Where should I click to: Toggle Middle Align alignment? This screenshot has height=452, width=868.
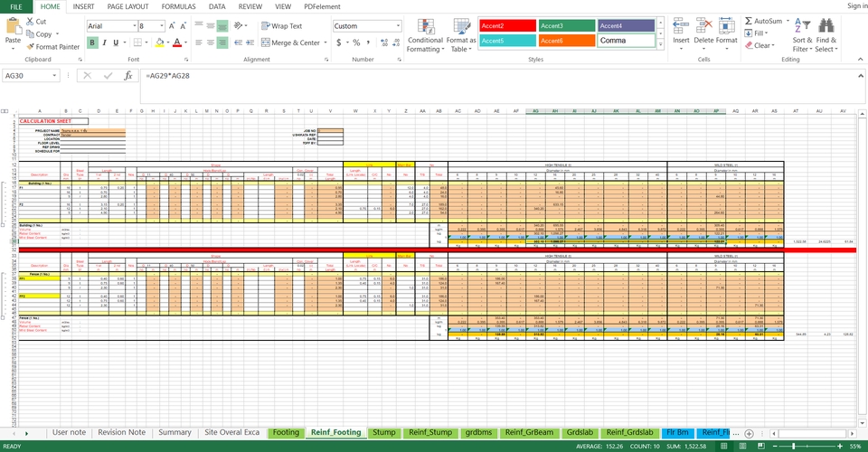tap(211, 26)
